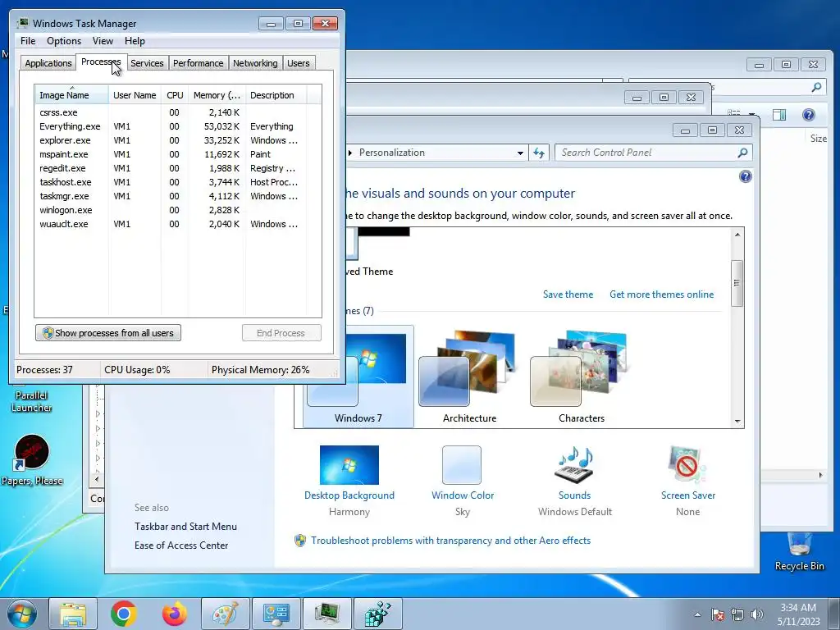840x630 pixels.
Task: Select the explorer.exe process row
Action: [178, 140]
